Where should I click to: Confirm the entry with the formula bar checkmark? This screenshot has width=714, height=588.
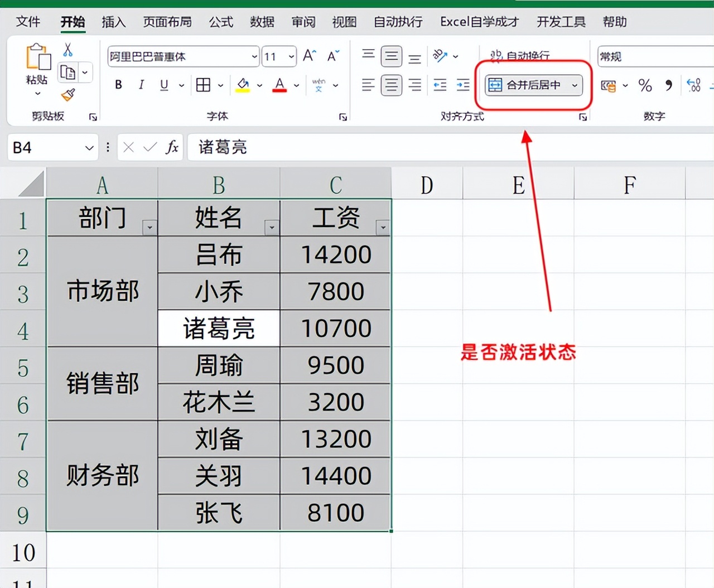coord(149,147)
